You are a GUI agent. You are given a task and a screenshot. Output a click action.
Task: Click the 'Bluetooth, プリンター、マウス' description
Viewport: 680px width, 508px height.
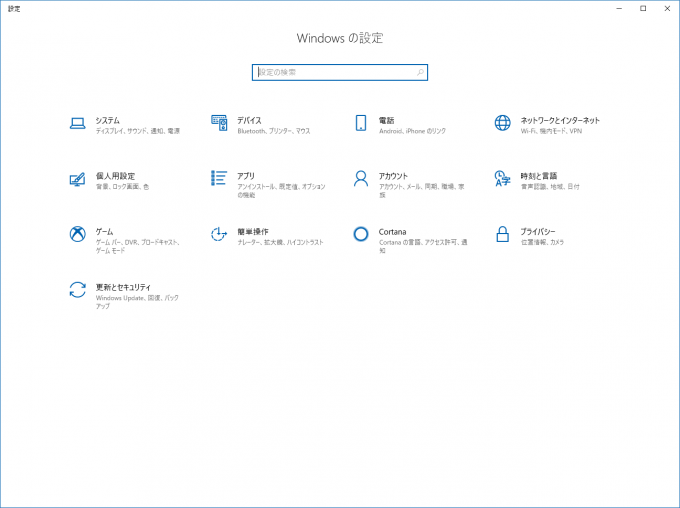coord(274,131)
